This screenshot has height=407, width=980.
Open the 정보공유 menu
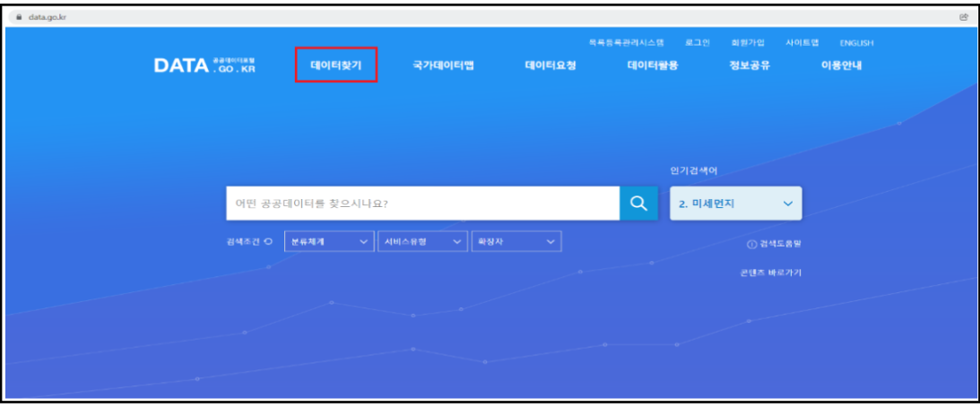coord(750,65)
